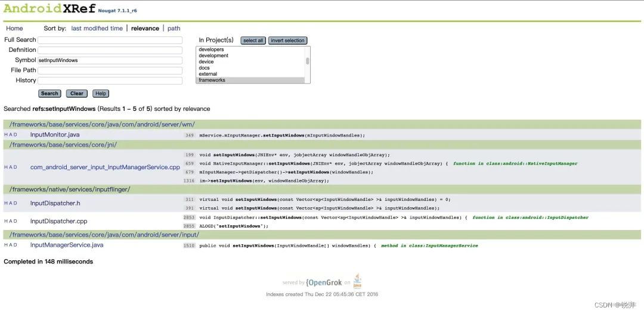
Task: Focus the History input field
Action: (110, 80)
